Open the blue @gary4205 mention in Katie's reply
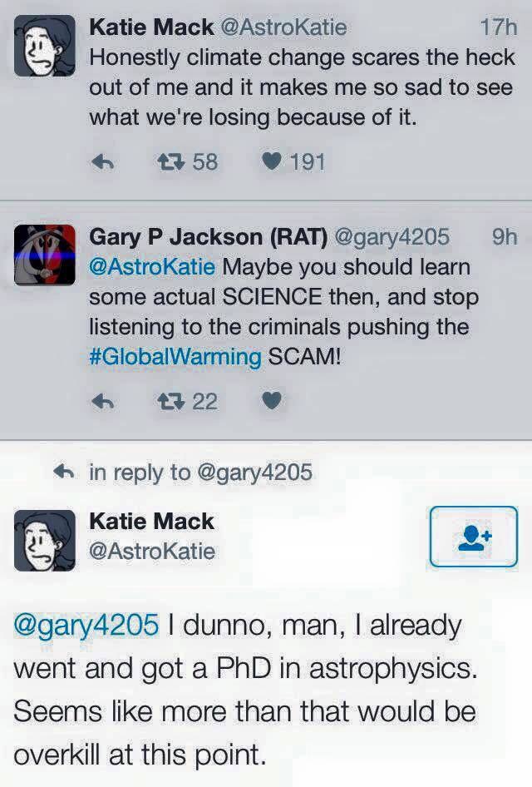Viewport: 532px width, 787px height. pos(86,626)
